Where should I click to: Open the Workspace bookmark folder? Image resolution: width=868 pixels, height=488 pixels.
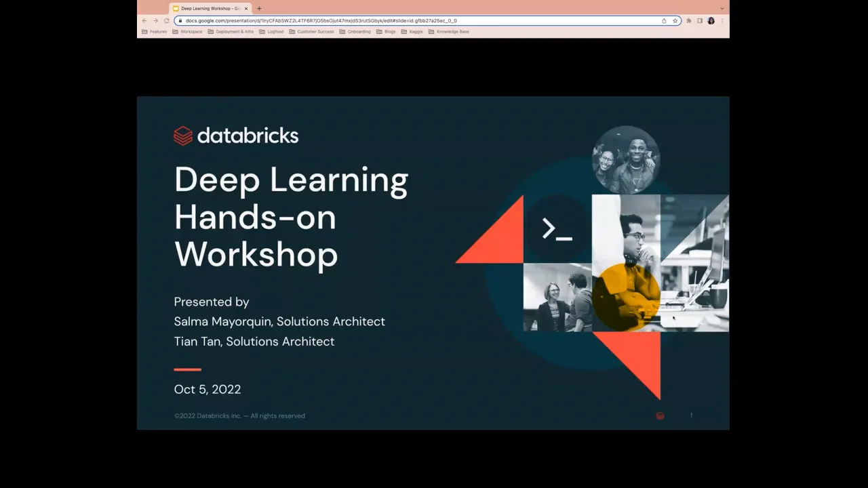pyautogui.click(x=187, y=32)
